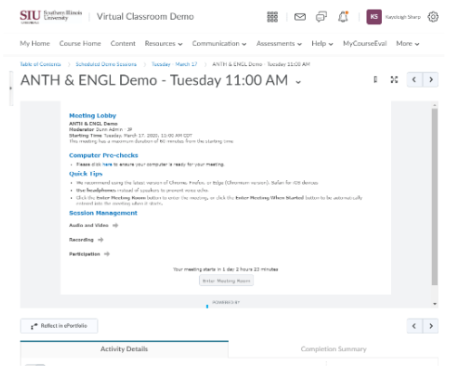Expand the Audio and Video section
Image resolution: width=464 pixels, height=377 pixels.
tap(93, 225)
